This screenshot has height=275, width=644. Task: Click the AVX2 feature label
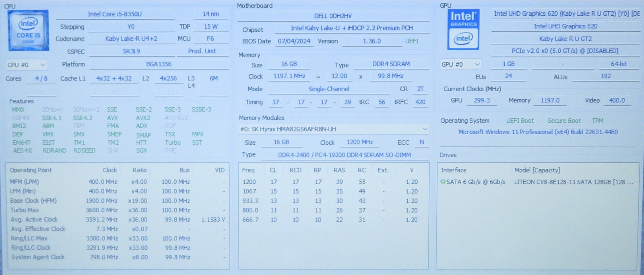[x=143, y=118]
